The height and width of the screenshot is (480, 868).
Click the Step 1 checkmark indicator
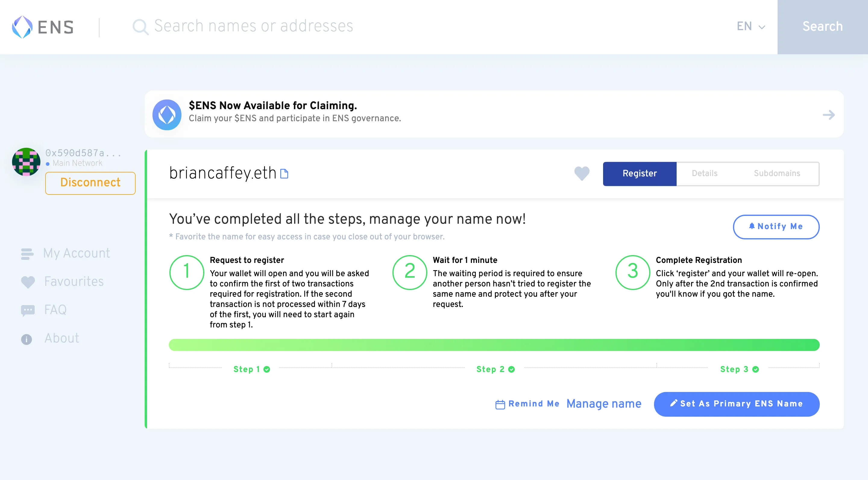(267, 369)
